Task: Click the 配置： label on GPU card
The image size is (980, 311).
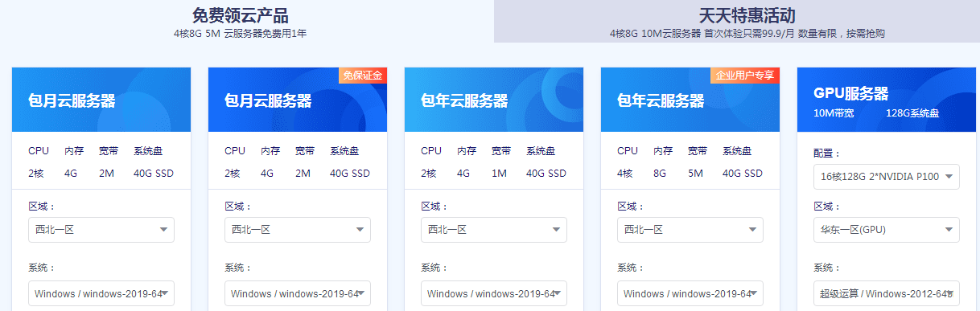Action: (x=826, y=153)
